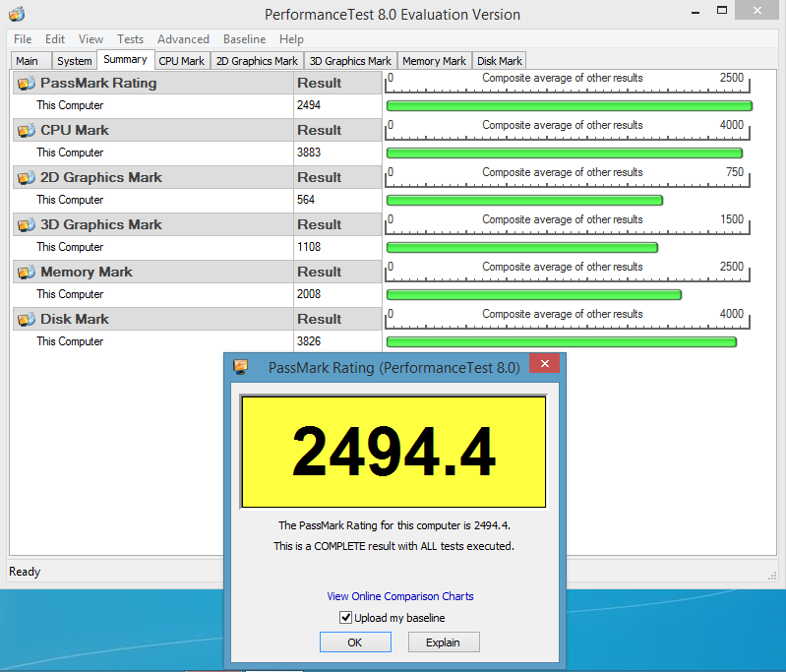
Task: Click the 3D Graphics Mark row icon
Action: (x=26, y=224)
